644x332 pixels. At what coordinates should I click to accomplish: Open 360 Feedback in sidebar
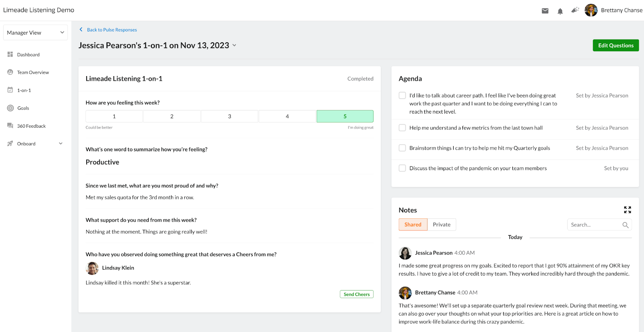pos(31,126)
